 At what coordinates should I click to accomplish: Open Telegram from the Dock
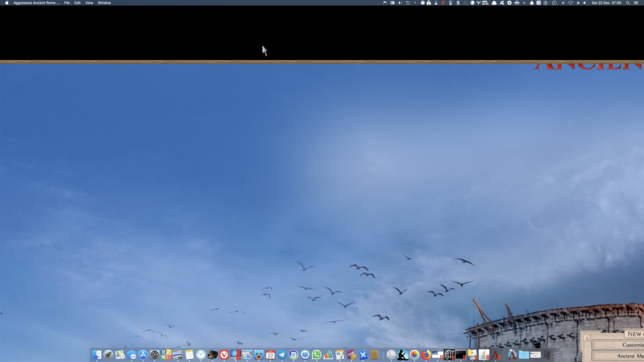click(x=282, y=355)
